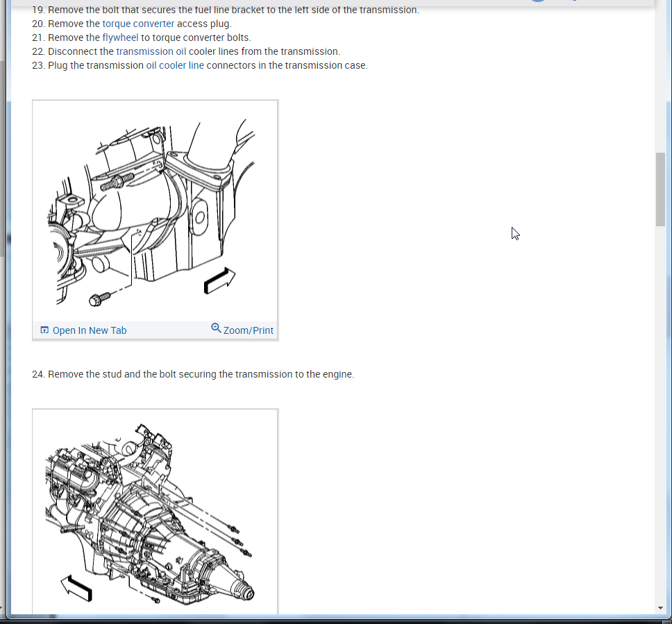
Task: Click the bolt and stud diagram image
Action: tap(155, 211)
